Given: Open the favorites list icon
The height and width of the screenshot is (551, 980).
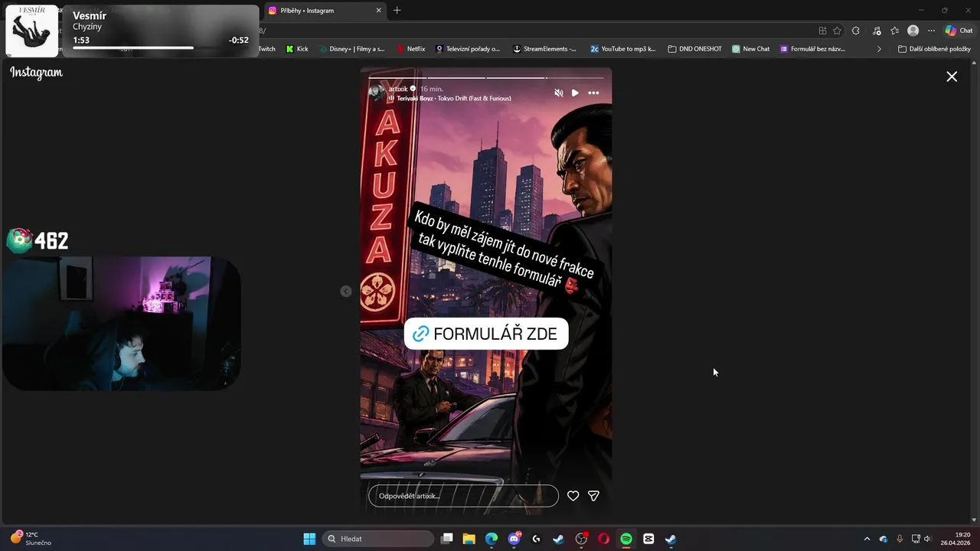Looking at the screenshot, I should 894,31.
